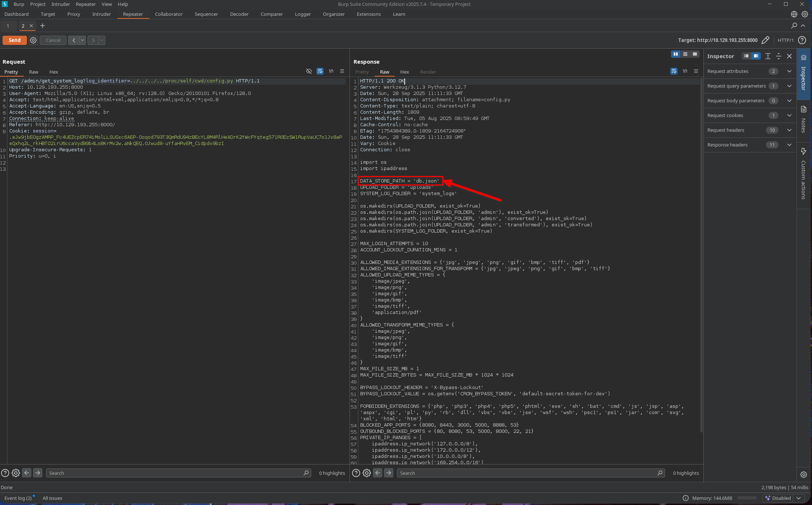Click the search magnifier in tab bar
812x505 pixels.
794,26
